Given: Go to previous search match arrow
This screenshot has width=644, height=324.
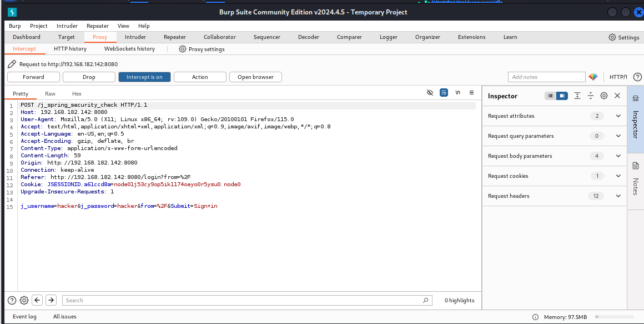Looking at the screenshot, I should pyautogui.click(x=37, y=300).
